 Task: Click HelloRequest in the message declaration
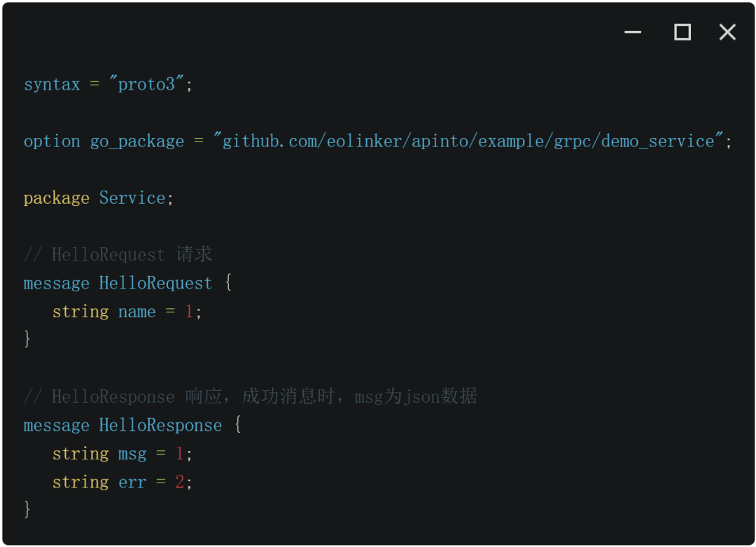click(155, 283)
